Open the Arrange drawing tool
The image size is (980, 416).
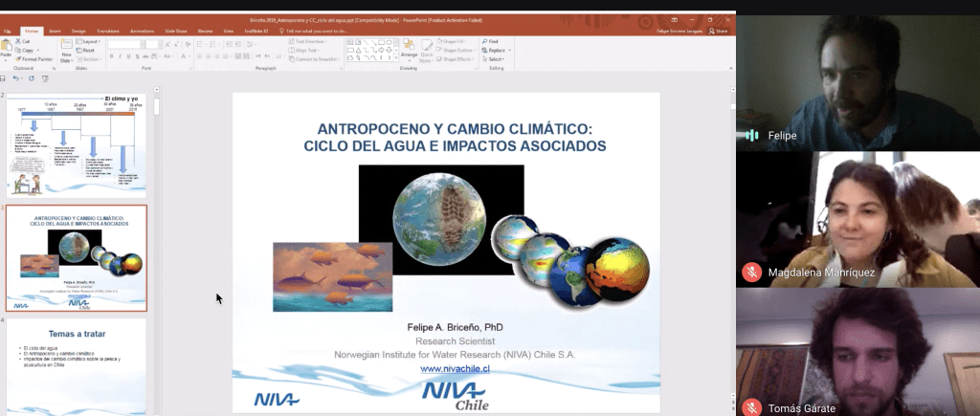(409, 50)
